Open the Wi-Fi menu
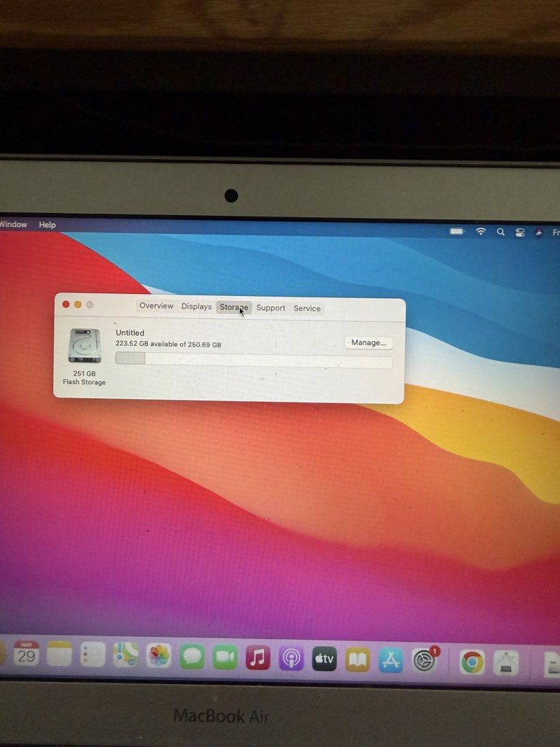 481,232
